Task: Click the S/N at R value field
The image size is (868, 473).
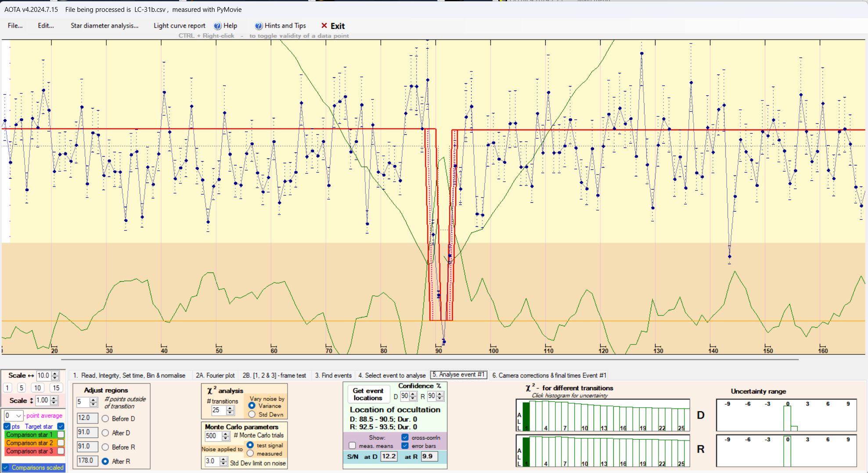Action: (x=429, y=456)
